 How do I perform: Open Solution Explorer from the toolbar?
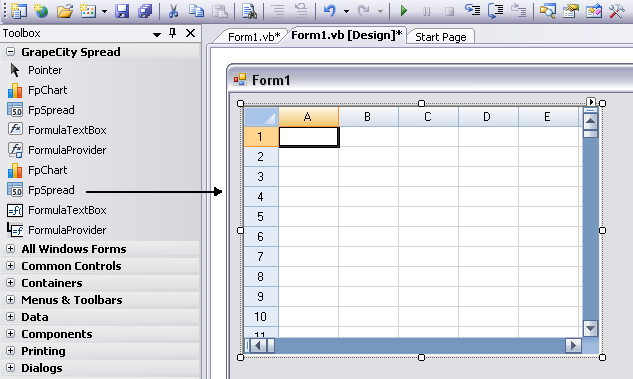tap(547, 11)
